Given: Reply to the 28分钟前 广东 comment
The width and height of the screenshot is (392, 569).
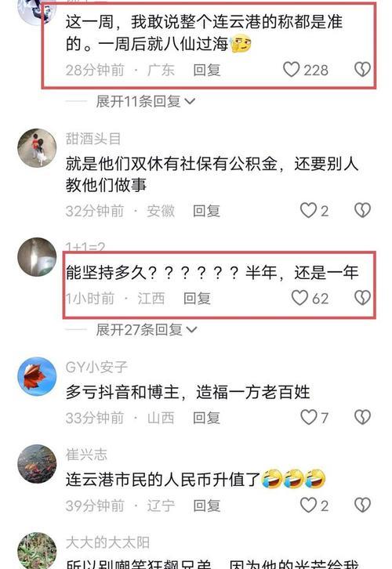Looking at the screenshot, I should tap(206, 70).
